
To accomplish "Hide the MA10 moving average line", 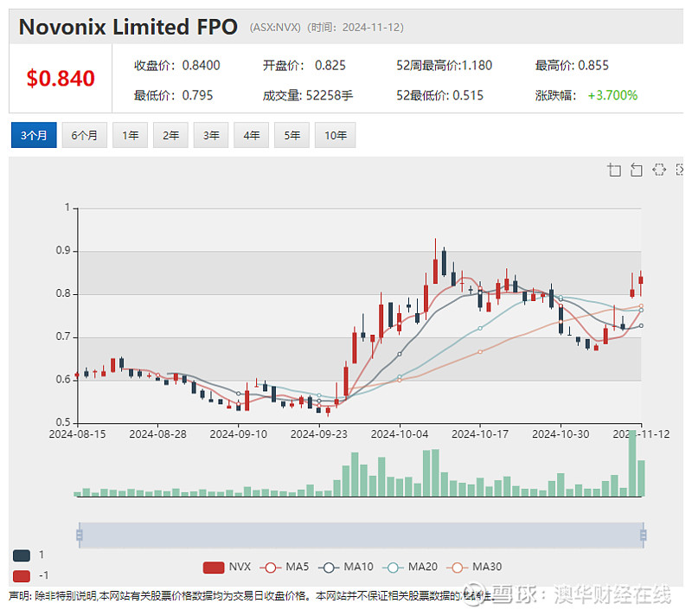I will pyautogui.click(x=349, y=567).
